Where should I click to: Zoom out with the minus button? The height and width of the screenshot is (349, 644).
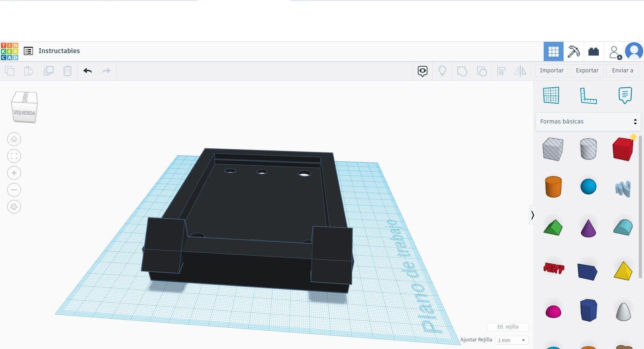14,190
